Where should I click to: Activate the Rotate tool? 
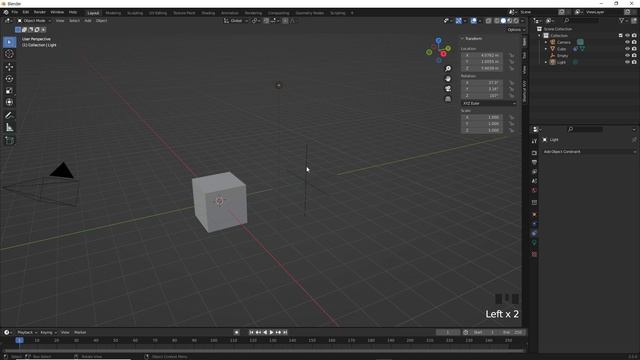point(9,78)
